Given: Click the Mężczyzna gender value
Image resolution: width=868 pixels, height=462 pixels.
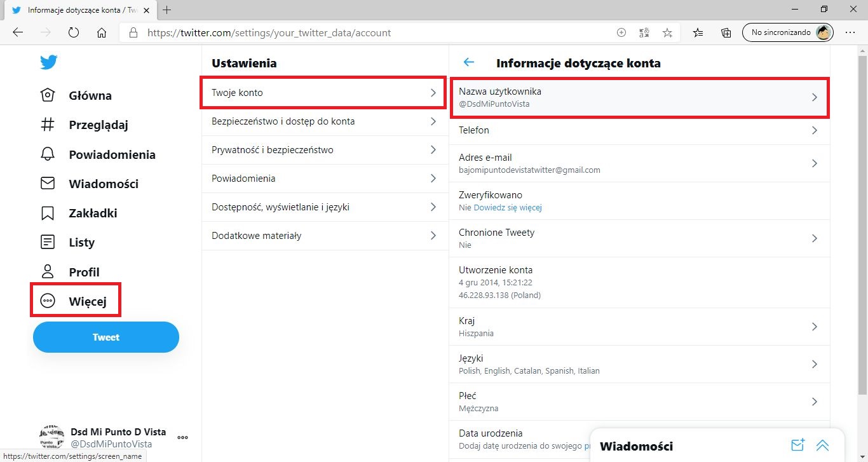Looking at the screenshot, I should point(478,408).
